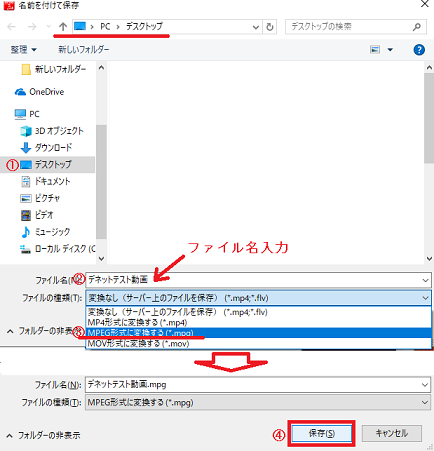Click the up-one-level arrow icon

point(63,26)
